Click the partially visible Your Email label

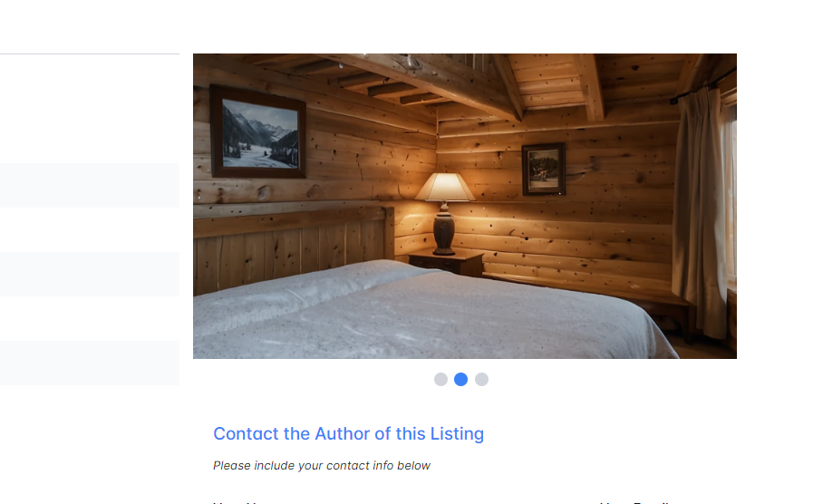[636, 502]
